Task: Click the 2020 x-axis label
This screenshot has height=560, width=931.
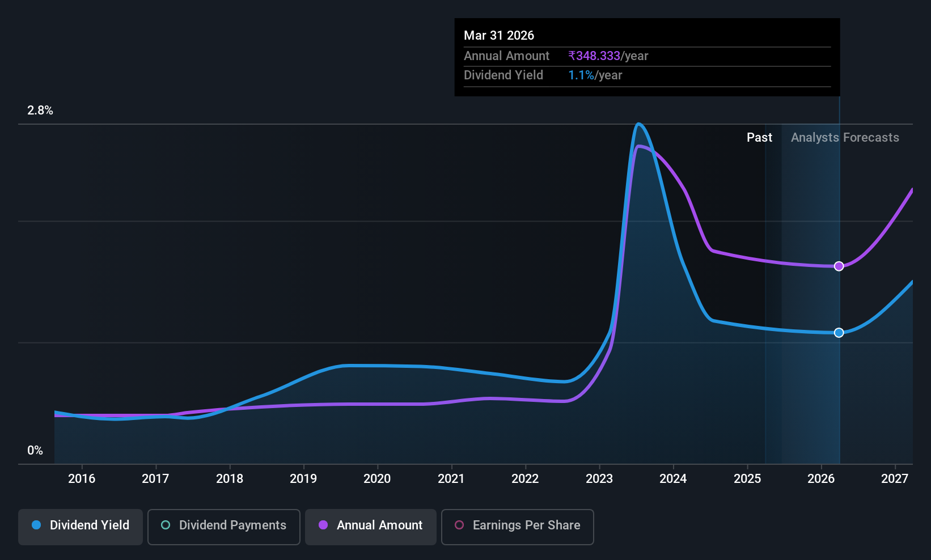Action: point(377,479)
